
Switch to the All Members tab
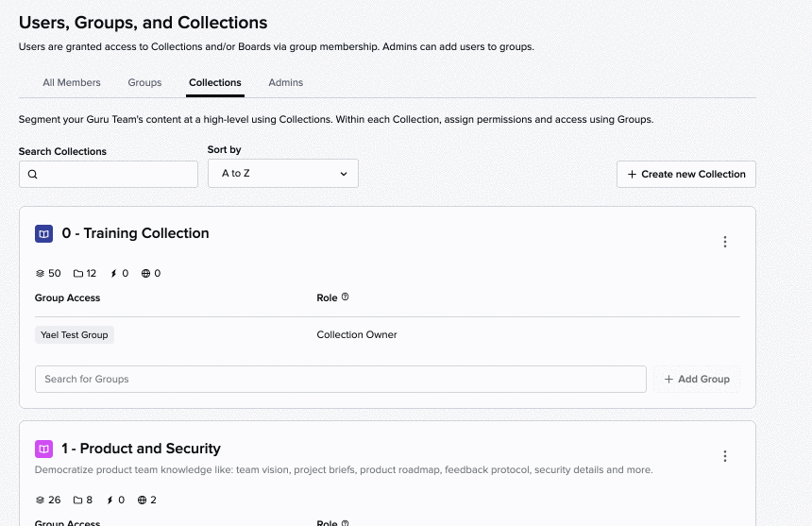[72, 83]
